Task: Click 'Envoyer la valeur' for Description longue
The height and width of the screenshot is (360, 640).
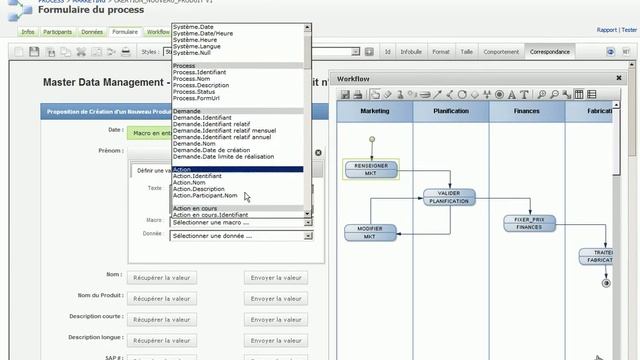Action: tap(276, 340)
